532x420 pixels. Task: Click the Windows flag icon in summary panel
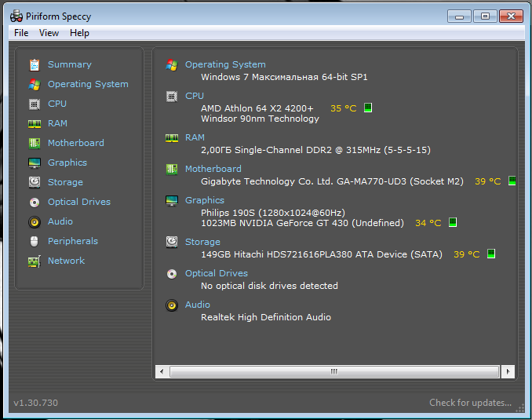(172, 64)
